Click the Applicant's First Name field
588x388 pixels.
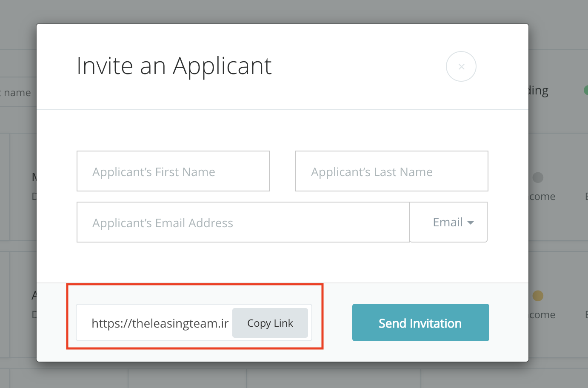tap(173, 171)
